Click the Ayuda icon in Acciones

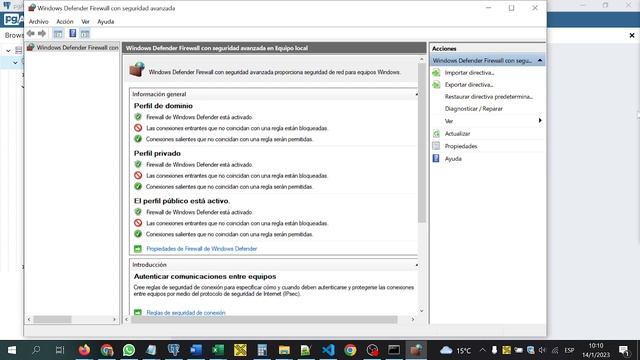point(436,158)
